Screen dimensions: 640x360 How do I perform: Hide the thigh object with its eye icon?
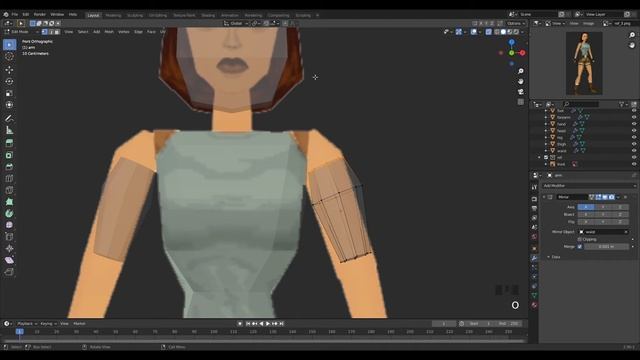point(634,144)
